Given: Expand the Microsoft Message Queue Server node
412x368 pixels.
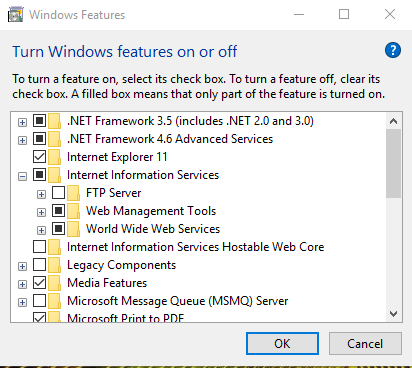Looking at the screenshot, I should pyautogui.click(x=22, y=302).
